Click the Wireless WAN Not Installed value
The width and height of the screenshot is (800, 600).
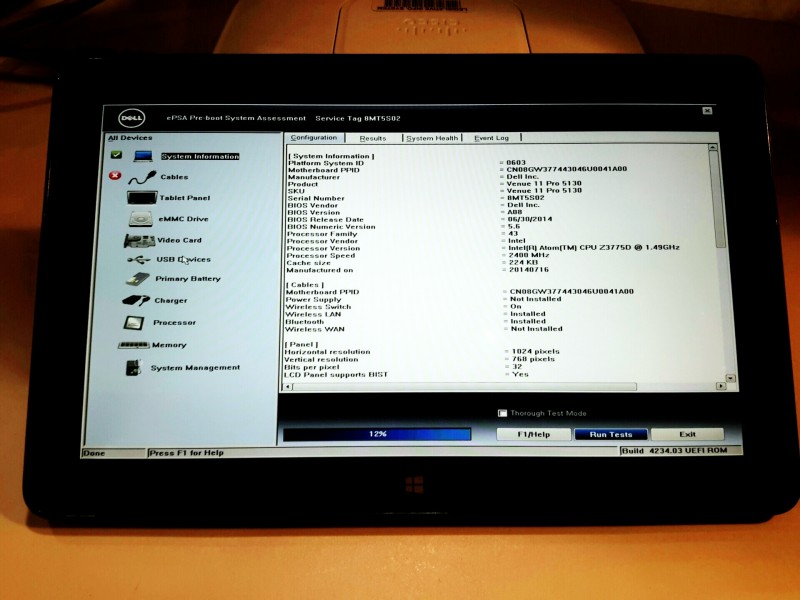(x=536, y=329)
